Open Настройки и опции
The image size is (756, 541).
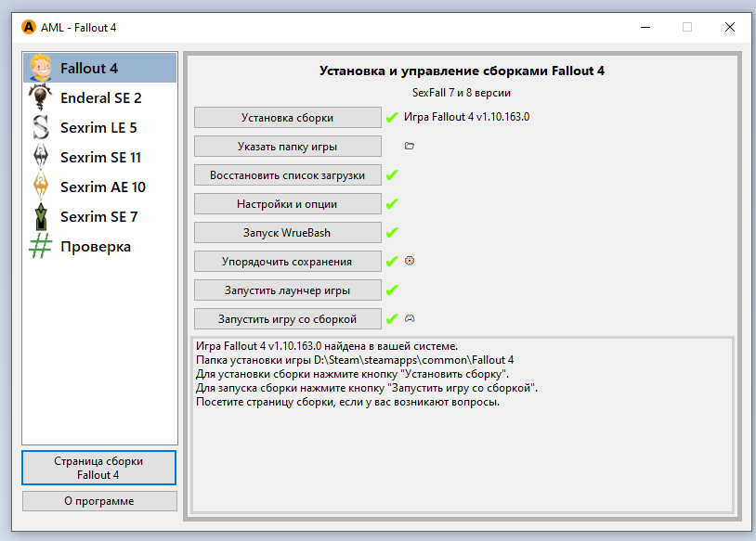pyautogui.click(x=287, y=204)
